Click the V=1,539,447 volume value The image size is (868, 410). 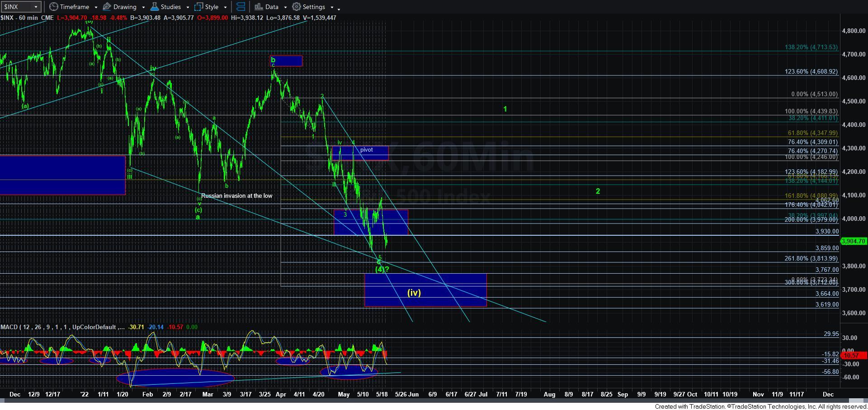pyautogui.click(x=319, y=18)
